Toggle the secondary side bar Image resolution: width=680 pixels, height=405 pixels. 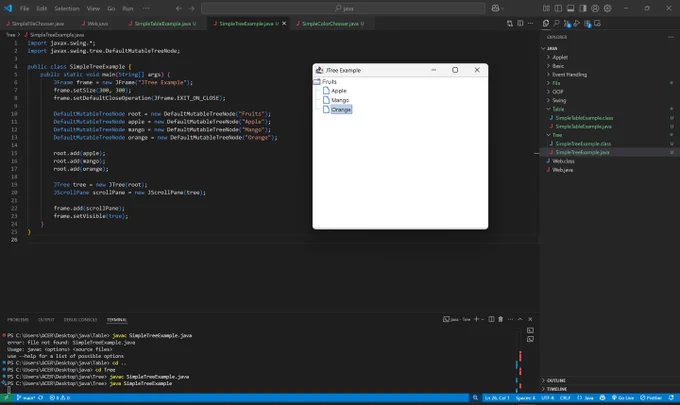(x=583, y=8)
